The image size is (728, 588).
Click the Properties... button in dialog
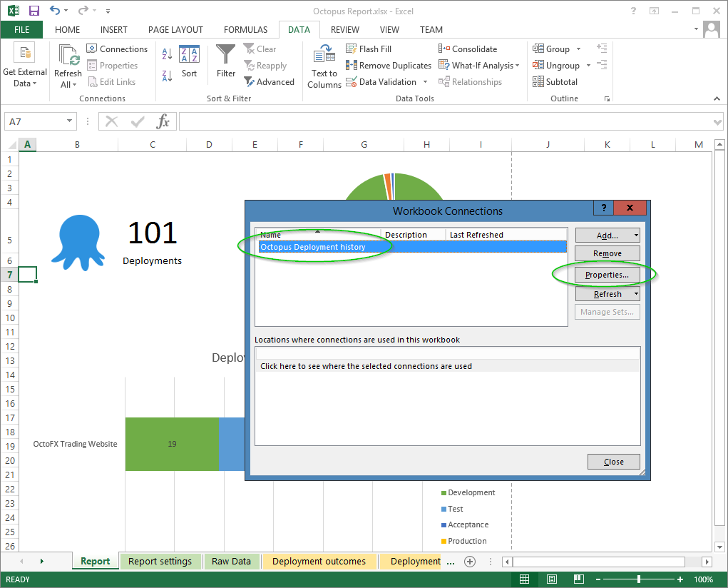pos(607,275)
